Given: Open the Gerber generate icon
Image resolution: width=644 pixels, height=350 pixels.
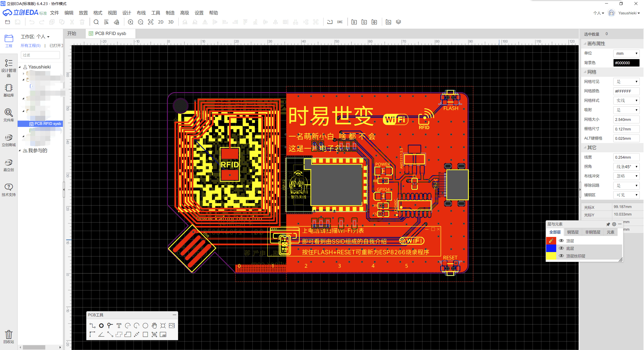Looking at the screenshot, I should 364,22.
